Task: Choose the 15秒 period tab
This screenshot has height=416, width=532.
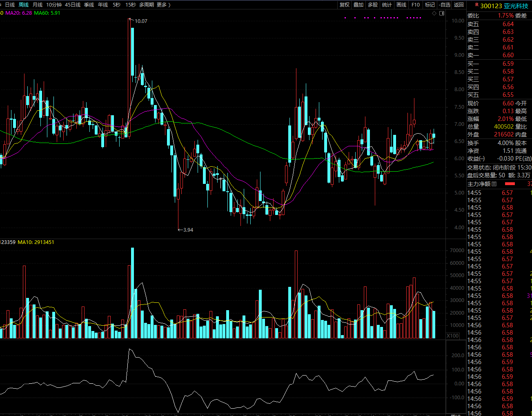Action: 131,4
